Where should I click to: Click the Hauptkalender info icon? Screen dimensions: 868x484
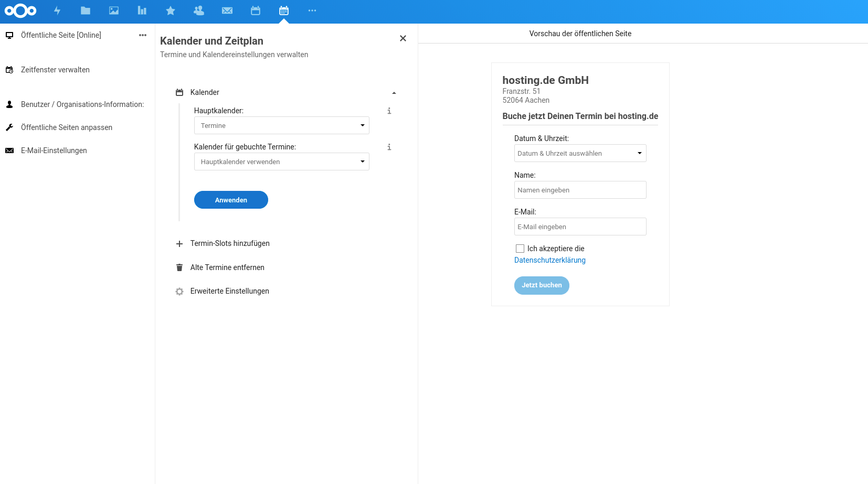pyautogui.click(x=389, y=111)
